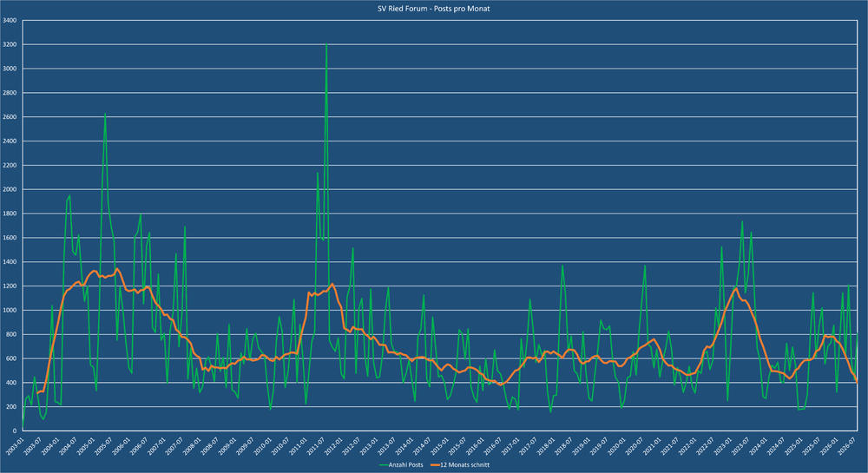Click the y-axis label 1600
Screen dimensions: 868x473
pyautogui.click(x=10, y=238)
